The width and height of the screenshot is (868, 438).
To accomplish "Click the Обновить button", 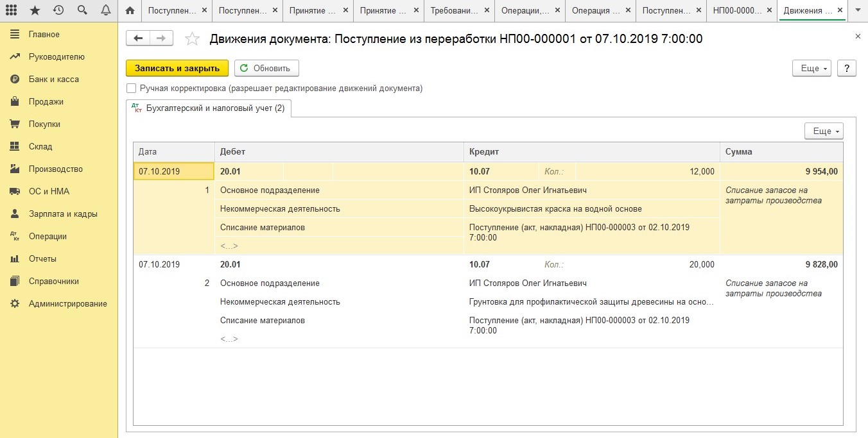I will (x=266, y=69).
